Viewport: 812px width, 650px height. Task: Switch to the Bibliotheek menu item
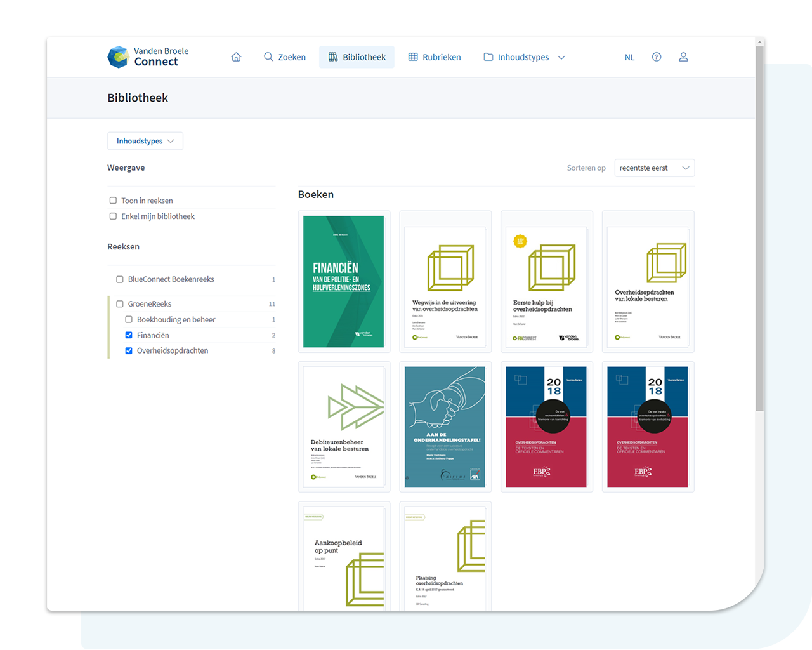pyautogui.click(x=357, y=57)
